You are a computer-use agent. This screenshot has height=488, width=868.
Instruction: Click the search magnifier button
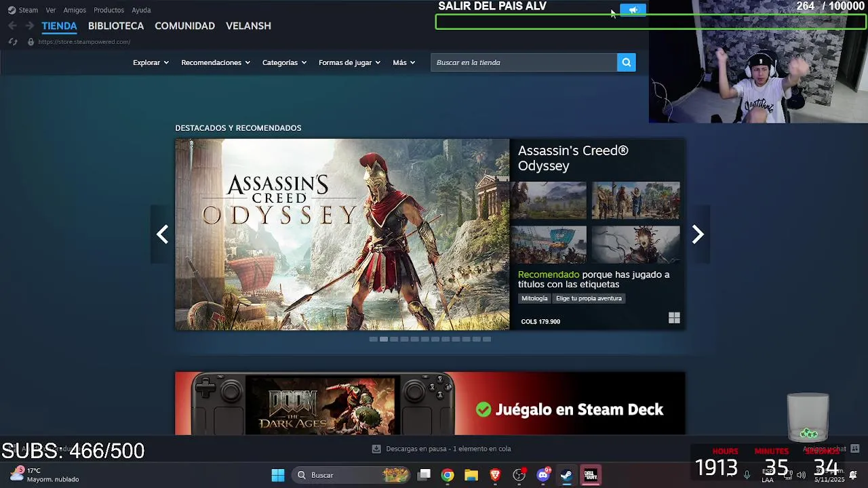(626, 62)
